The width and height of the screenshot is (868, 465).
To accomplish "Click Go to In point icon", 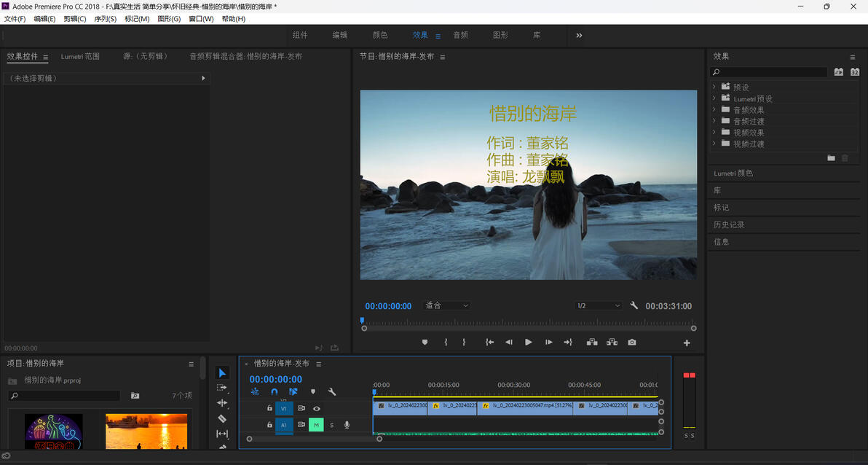I will coord(489,342).
